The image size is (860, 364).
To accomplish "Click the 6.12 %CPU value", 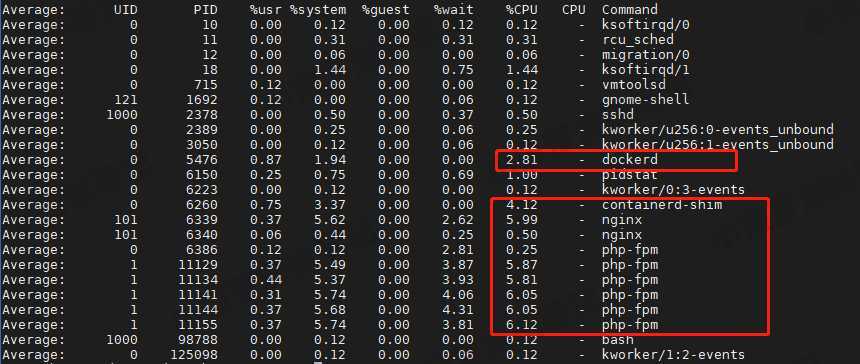I will [522, 325].
